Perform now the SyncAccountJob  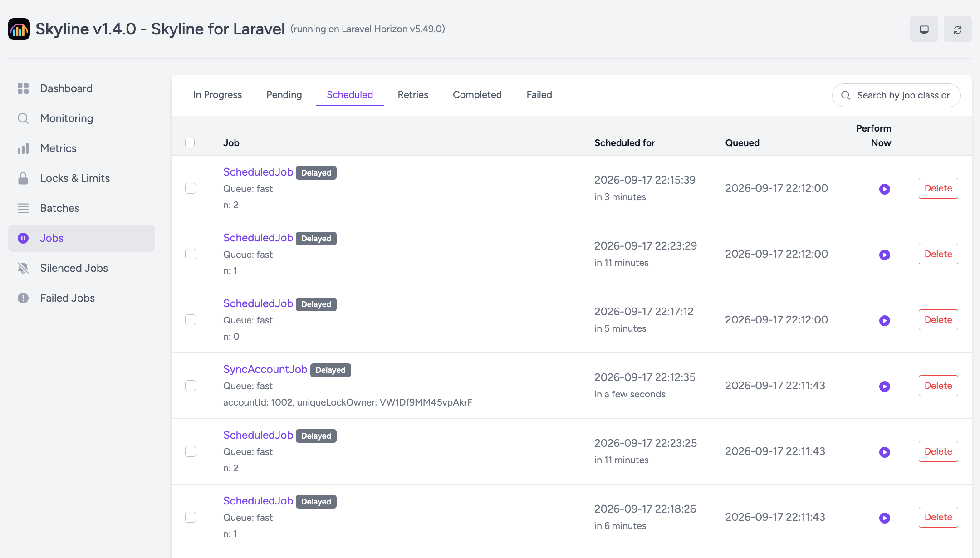(x=885, y=386)
